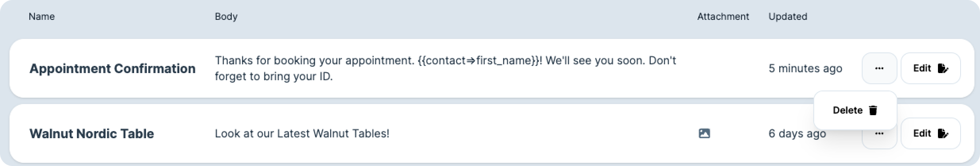Sort by the Name column header

[x=42, y=17]
